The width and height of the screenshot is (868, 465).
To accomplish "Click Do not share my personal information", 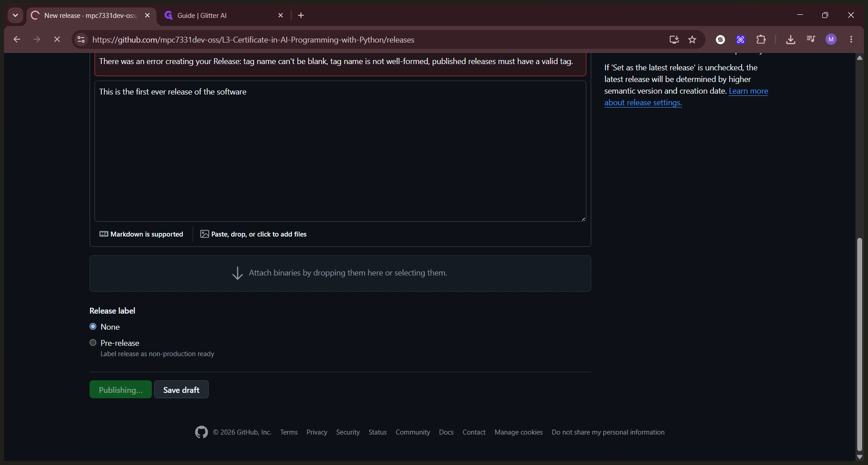I will (x=608, y=432).
